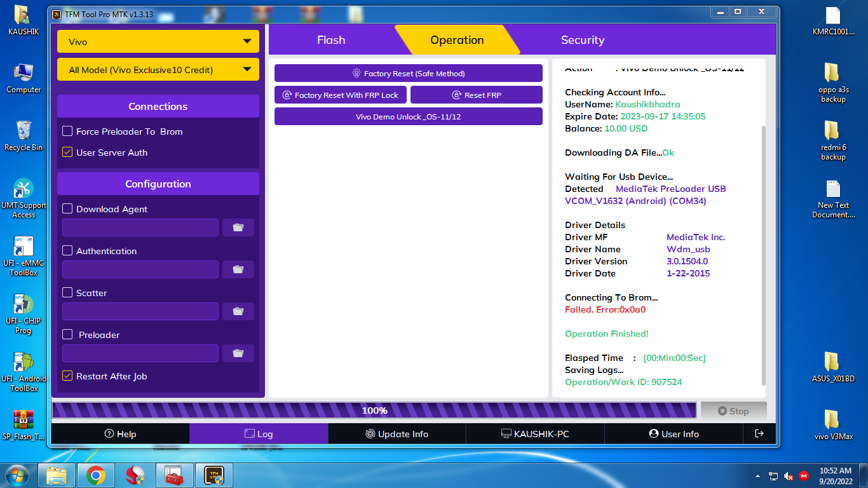Start Vivo Demo Unlock _OS-11/12
This screenshot has height=488, width=868.
[409, 116]
